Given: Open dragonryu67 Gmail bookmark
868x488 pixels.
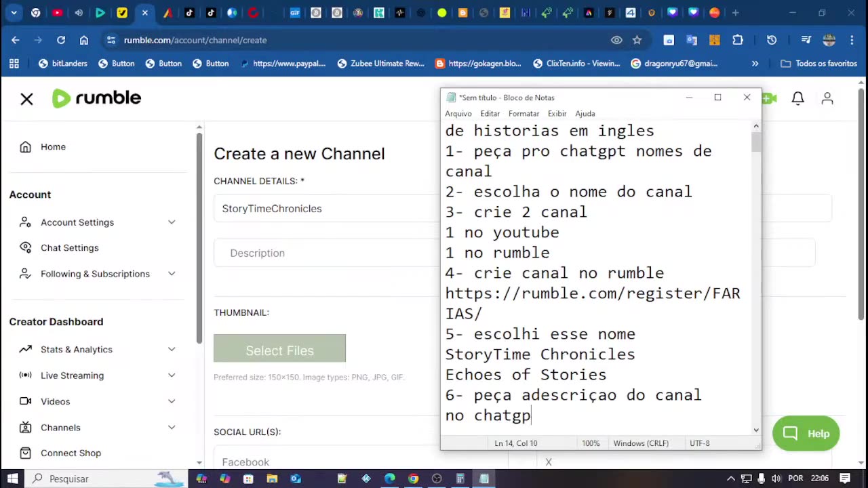Looking at the screenshot, I should (x=674, y=64).
